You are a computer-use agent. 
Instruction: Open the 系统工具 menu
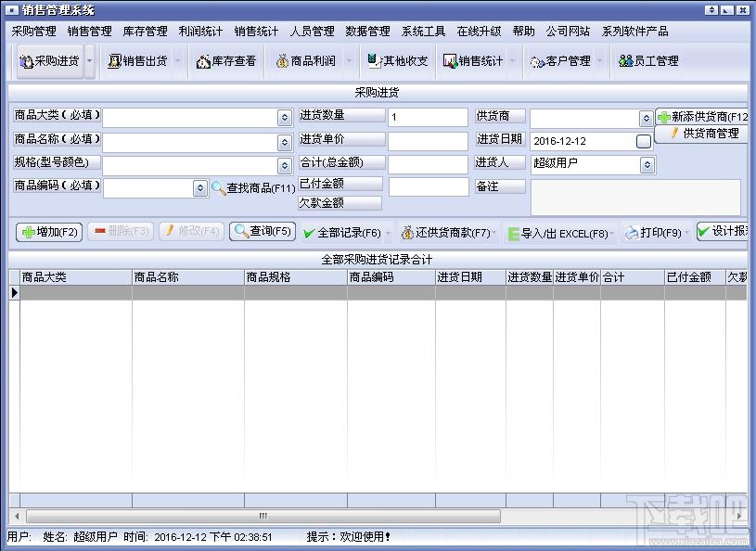pos(423,32)
